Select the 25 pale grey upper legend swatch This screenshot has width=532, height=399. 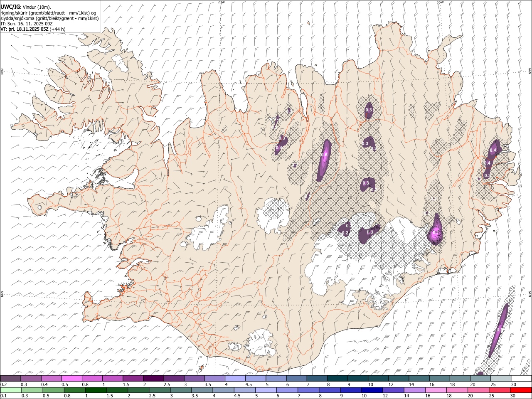pos(501,379)
